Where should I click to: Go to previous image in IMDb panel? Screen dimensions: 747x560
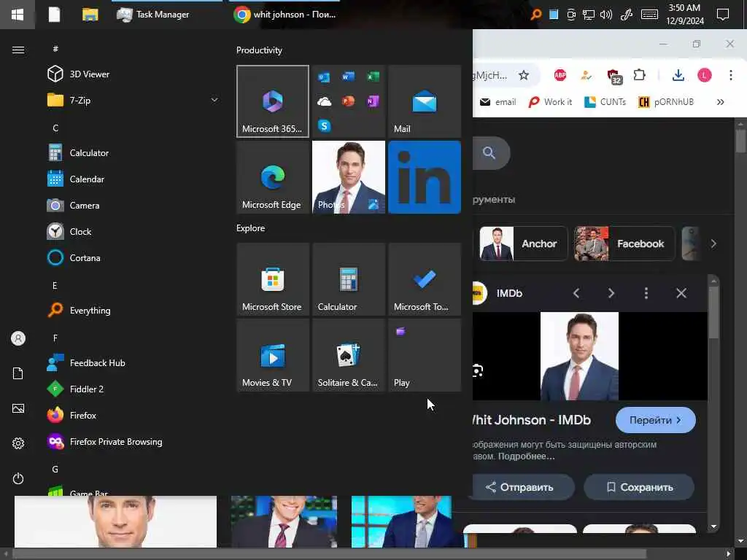(x=576, y=293)
